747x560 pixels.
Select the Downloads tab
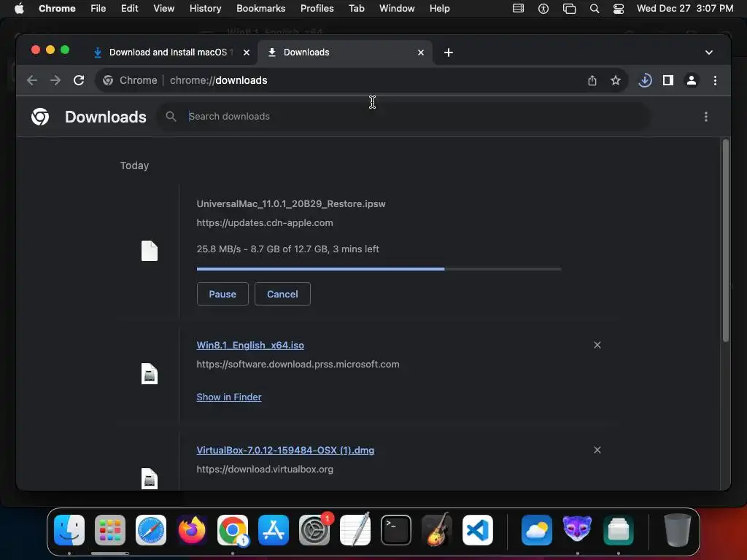345,52
